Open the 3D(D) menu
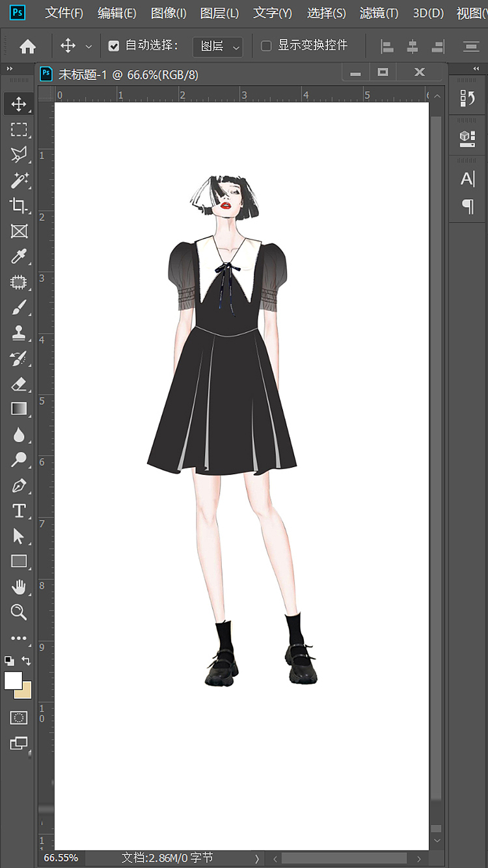 pyautogui.click(x=428, y=13)
